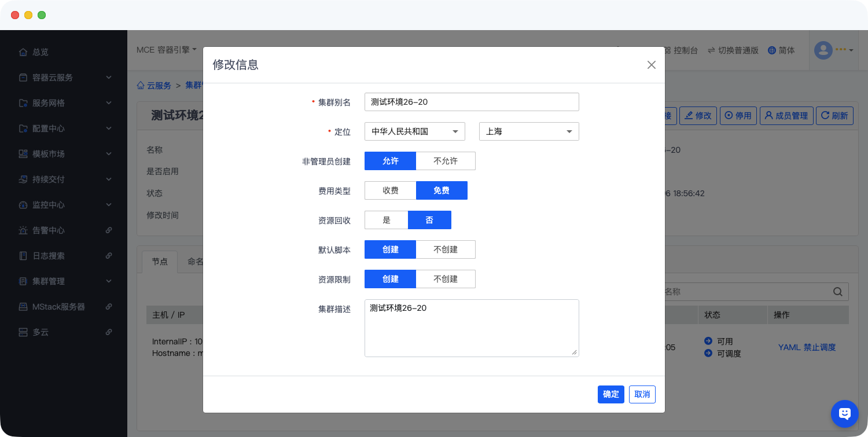
Task: Click the 总览 home icon in sidebar
Action: [23, 52]
